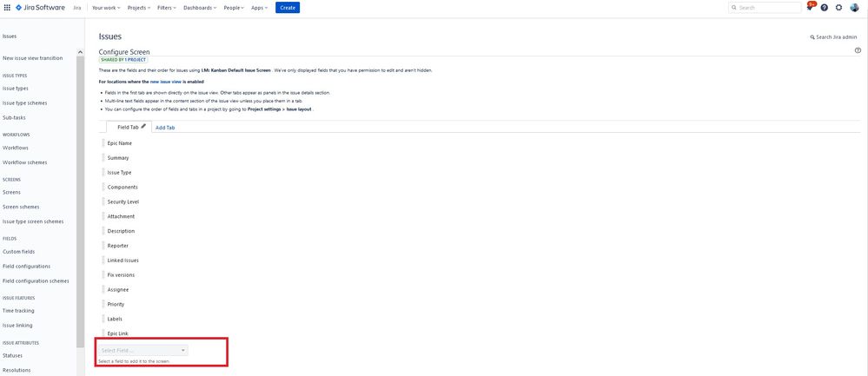This screenshot has height=376, width=868.
Task: Click the drag handle for Labels
Action: 103,319
